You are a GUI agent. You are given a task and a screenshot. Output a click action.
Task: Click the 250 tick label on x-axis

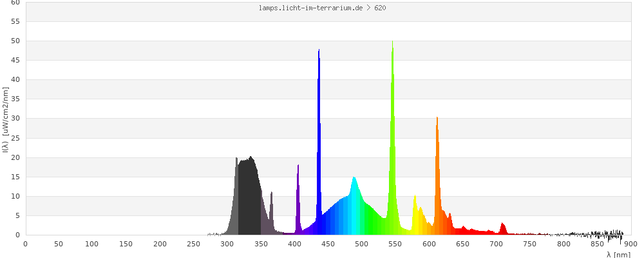193,243
